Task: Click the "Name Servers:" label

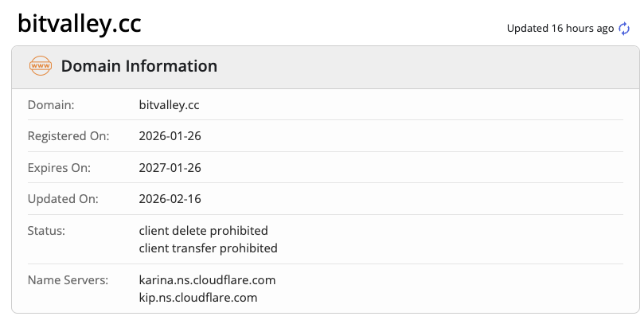Action: 67,280
